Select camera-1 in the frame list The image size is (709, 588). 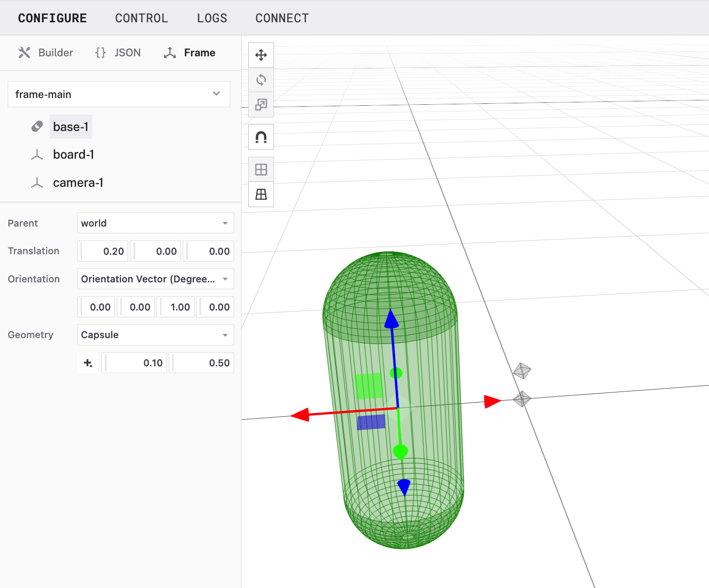point(78,183)
